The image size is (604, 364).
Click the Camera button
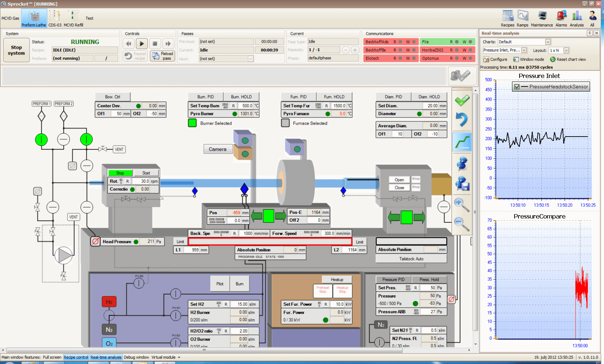(218, 149)
